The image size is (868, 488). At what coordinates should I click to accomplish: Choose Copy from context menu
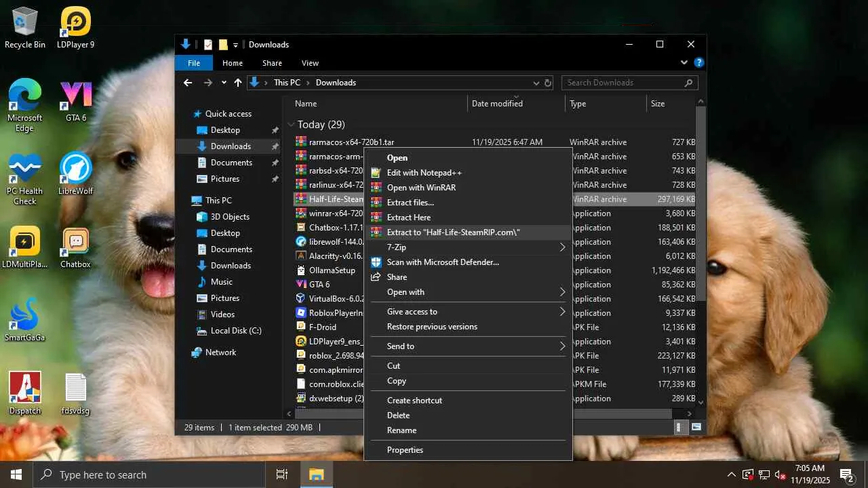(468, 381)
